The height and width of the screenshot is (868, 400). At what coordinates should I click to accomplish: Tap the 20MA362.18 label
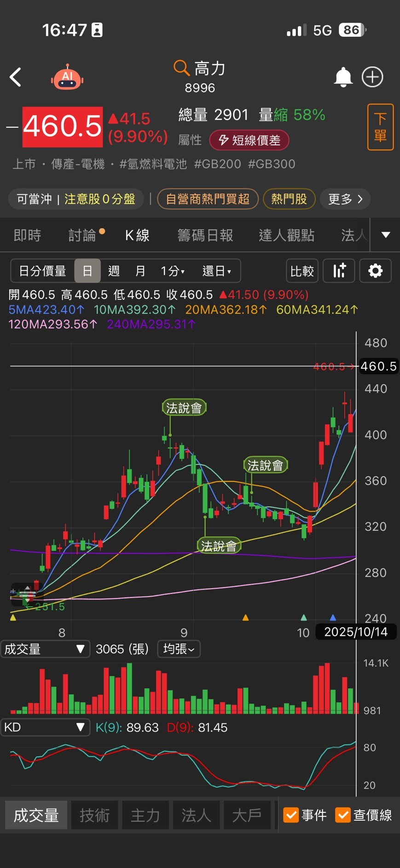(x=226, y=310)
